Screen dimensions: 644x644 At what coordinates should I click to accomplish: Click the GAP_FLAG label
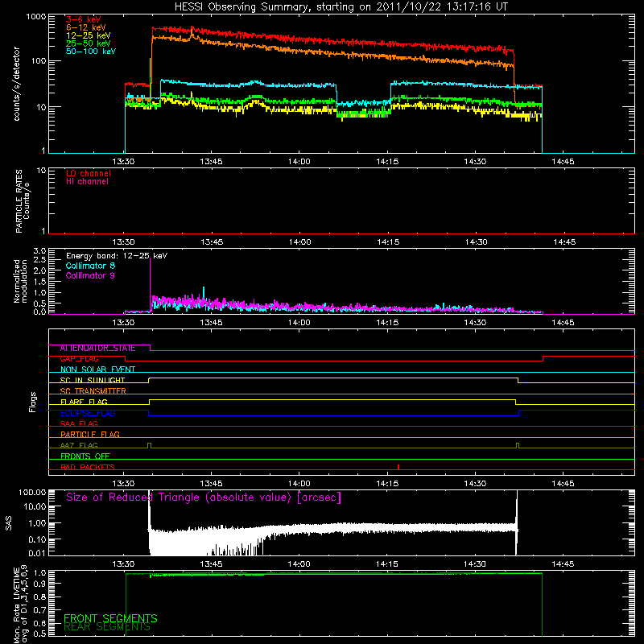click(79, 359)
